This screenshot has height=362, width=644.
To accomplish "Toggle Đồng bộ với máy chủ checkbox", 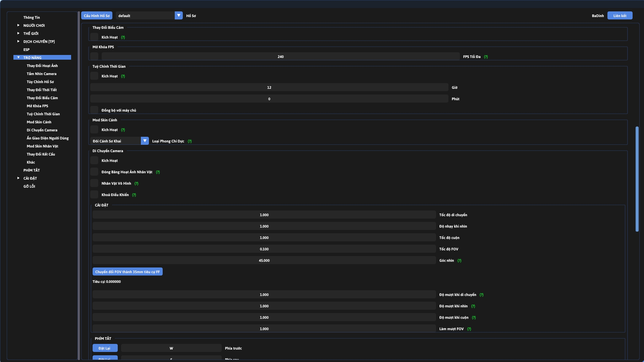I will [94, 110].
